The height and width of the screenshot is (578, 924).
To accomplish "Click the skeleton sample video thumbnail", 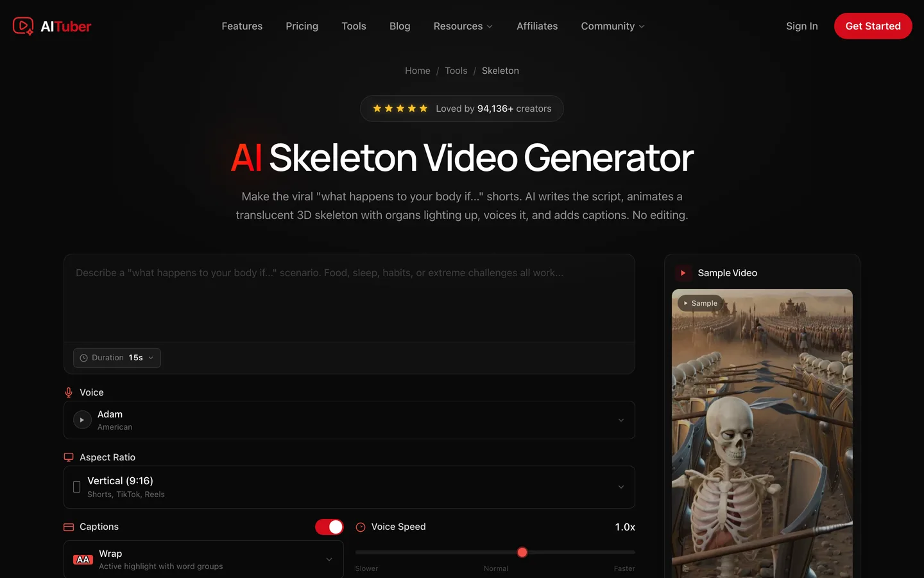I will [x=762, y=433].
